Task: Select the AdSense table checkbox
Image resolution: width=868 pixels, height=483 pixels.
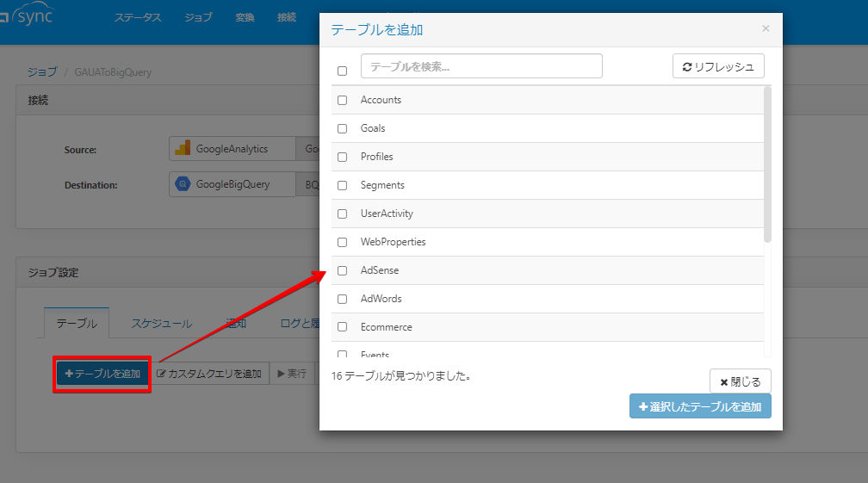Action: (342, 270)
